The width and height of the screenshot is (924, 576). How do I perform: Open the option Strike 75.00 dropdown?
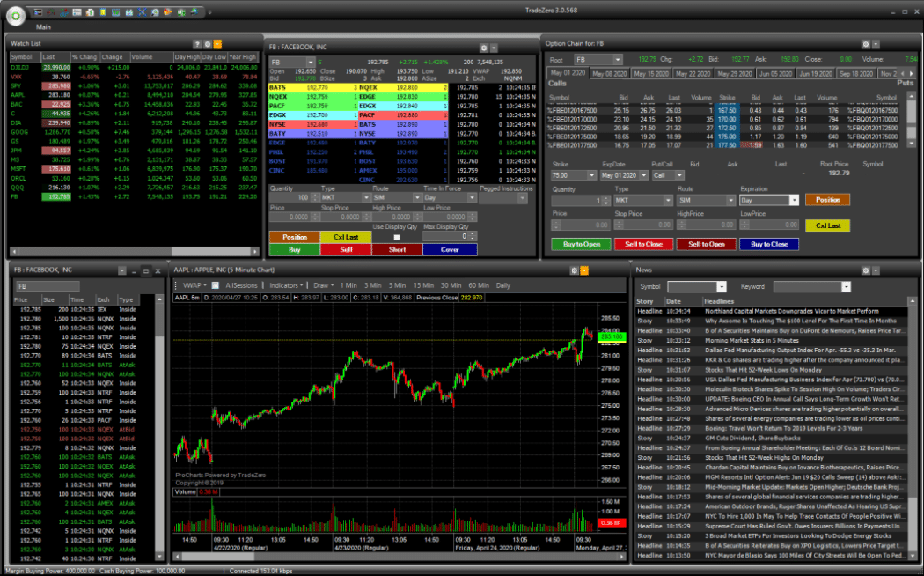pyautogui.click(x=591, y=175)
